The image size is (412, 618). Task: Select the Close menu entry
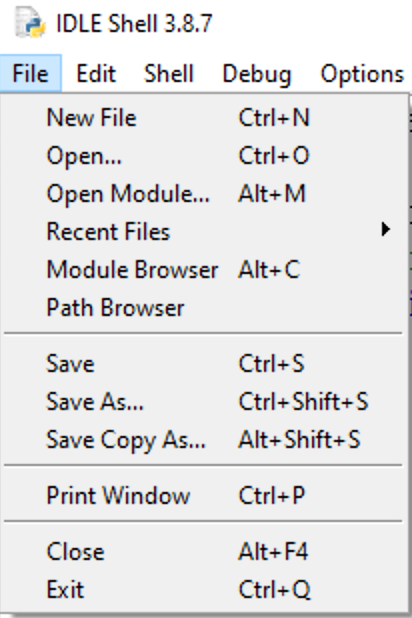[204, 551]
